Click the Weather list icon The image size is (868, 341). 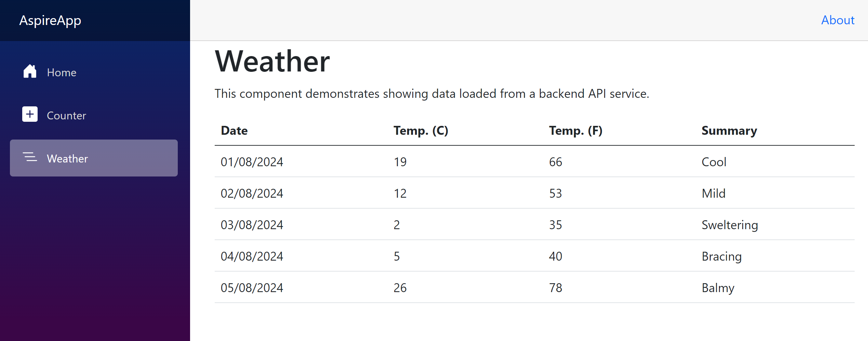coord(30,158)
